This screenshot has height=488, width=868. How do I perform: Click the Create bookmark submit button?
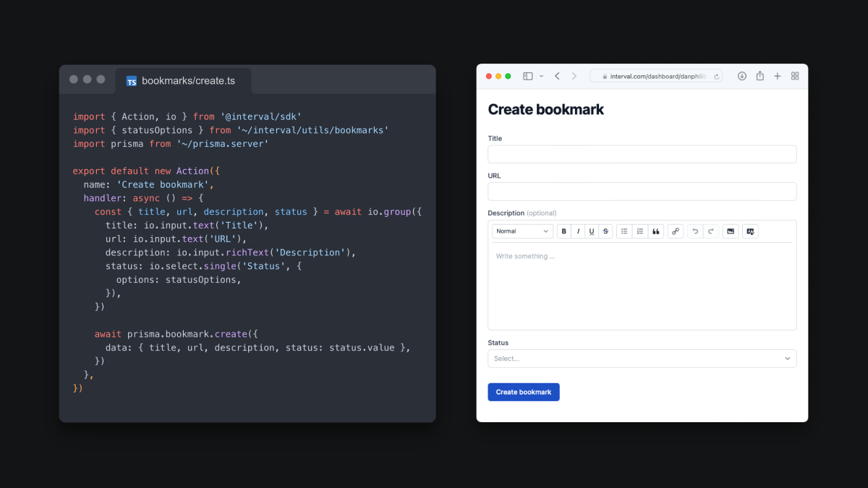[x=524, y=392]
